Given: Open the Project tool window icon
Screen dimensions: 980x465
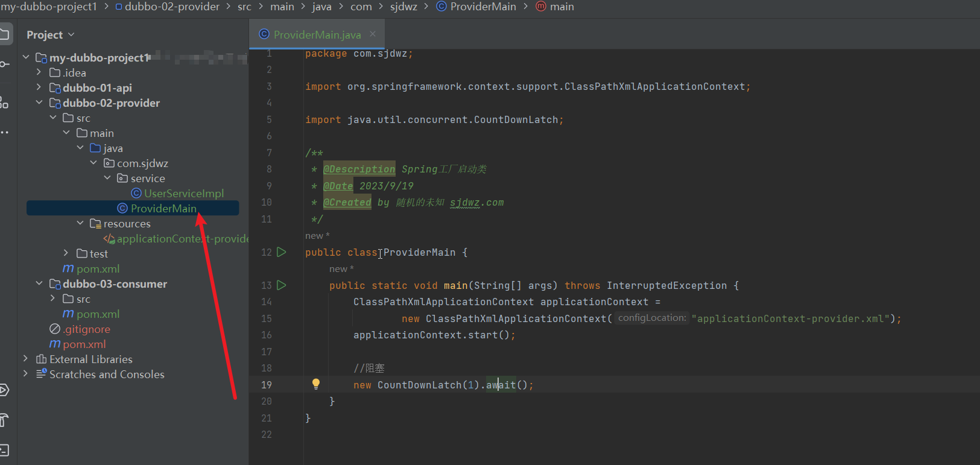Looking at the screenshot, I should coord(5,34).
